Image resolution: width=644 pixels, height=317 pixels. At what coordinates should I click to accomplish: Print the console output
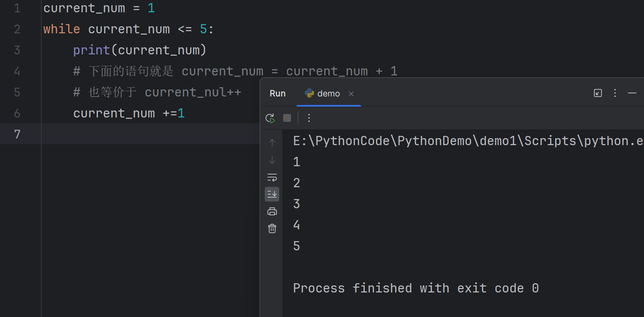click(x=272, y=211)
